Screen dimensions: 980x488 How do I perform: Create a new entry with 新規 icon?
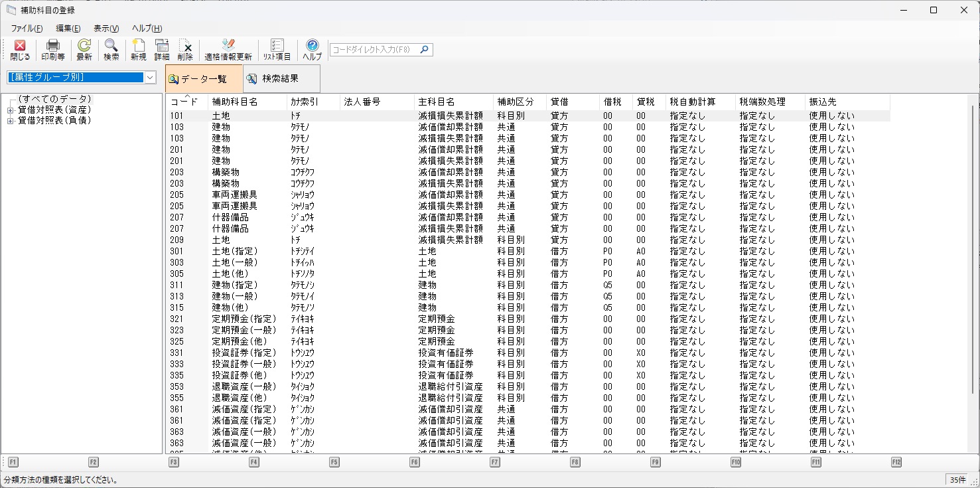[138, 50]
